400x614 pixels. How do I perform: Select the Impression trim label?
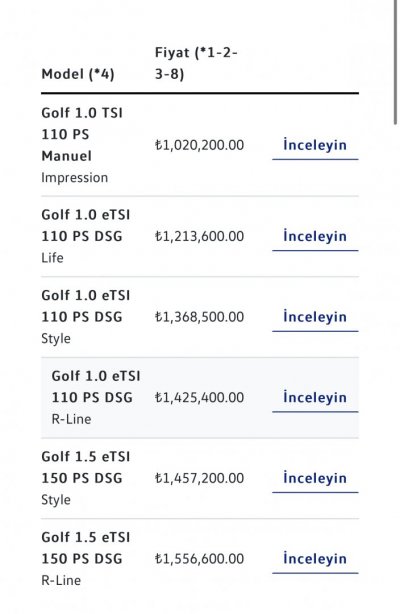point(74,178)
